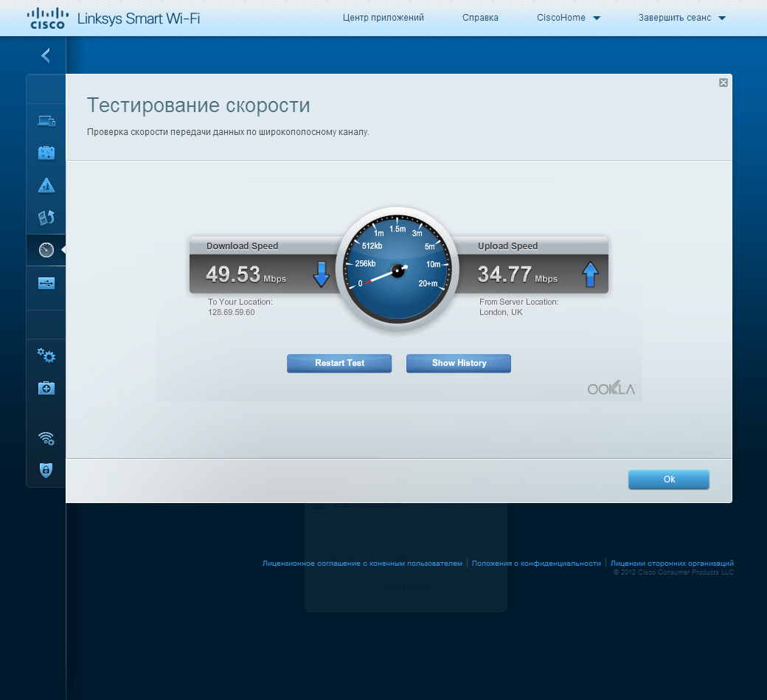Click the blue download arrow icon
Viewport: 767px width, 700px height.
[322, 274]
